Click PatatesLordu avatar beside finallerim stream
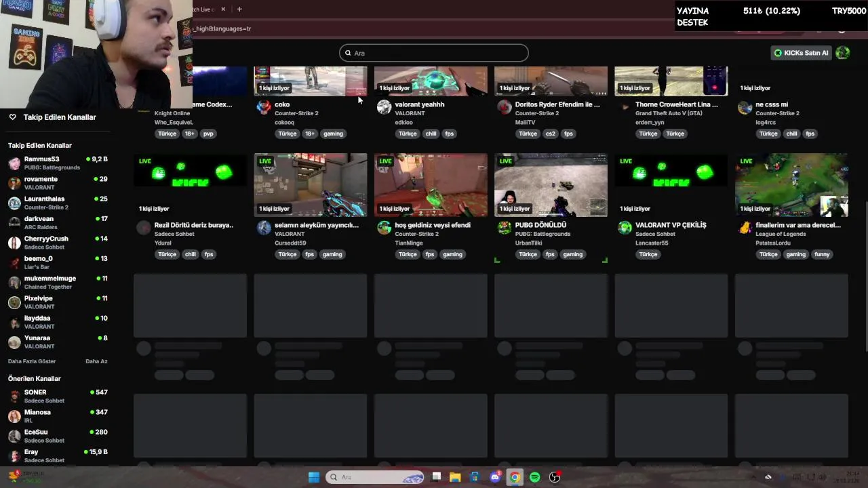The height and width of the screenshot is (488, 868). tap(745, 228)
